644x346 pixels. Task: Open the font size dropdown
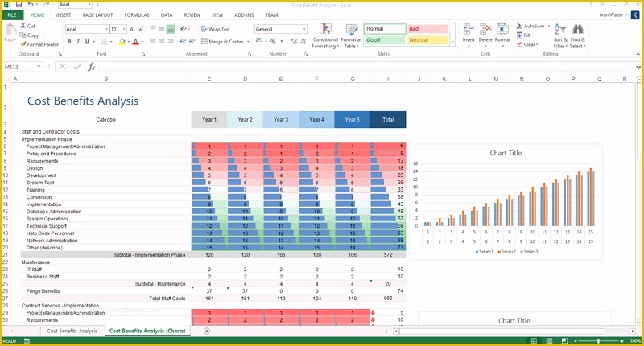pyautogui.click(x=124, y=29)
